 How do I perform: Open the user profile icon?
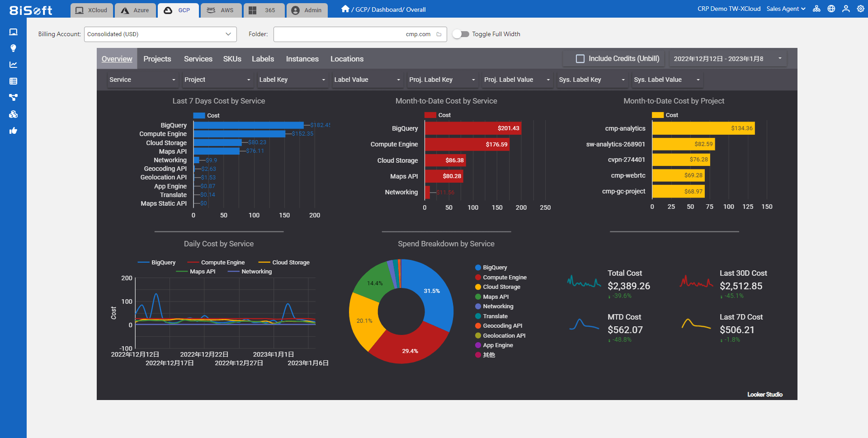[x=846, y=9]
